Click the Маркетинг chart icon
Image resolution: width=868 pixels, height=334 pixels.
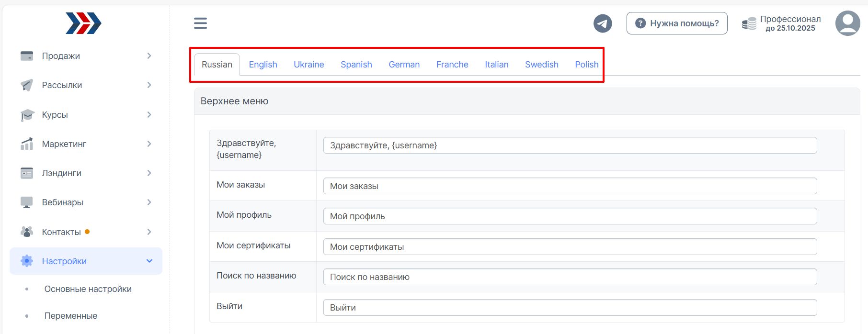coord(27,144)
